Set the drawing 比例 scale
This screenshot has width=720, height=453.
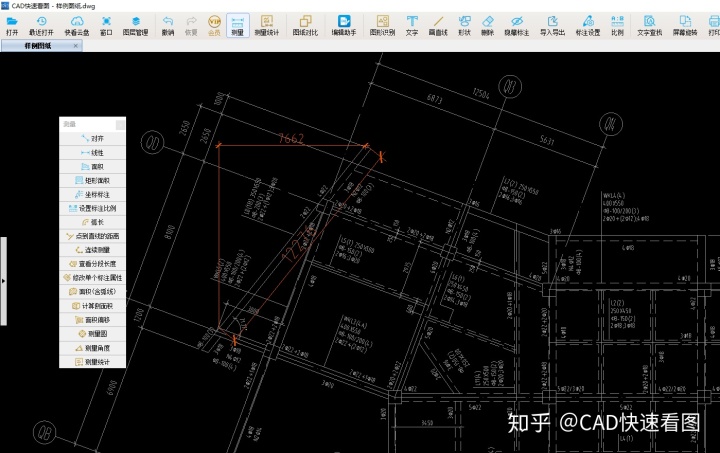618,26
